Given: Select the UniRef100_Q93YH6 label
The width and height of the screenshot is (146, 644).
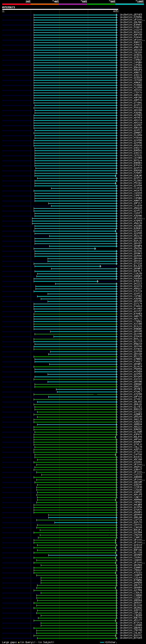Looking at the screenshot, I should (131, 347).
